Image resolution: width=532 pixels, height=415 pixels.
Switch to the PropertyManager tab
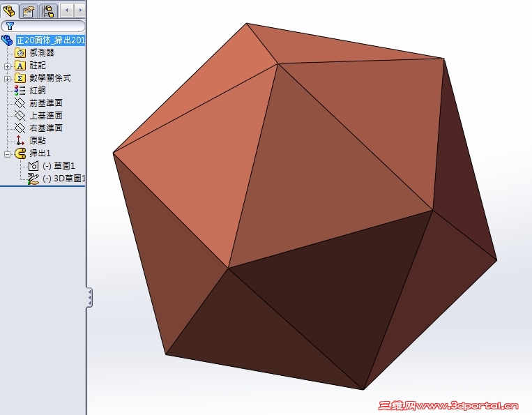[29, 11]
